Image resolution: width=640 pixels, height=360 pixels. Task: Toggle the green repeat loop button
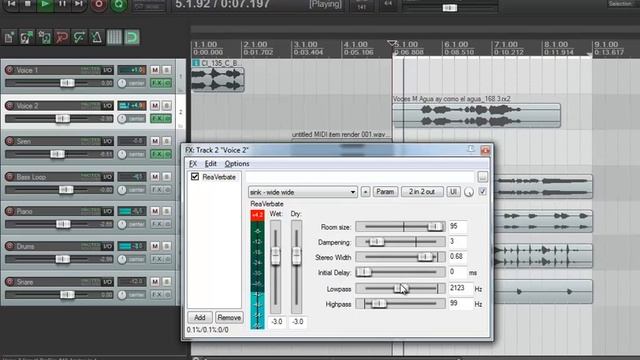(119, 4)
